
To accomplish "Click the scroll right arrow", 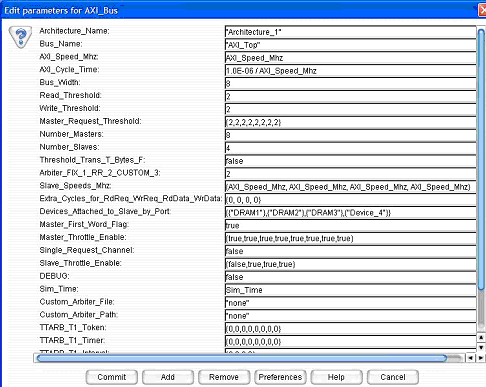I will [x=480, y=358].
